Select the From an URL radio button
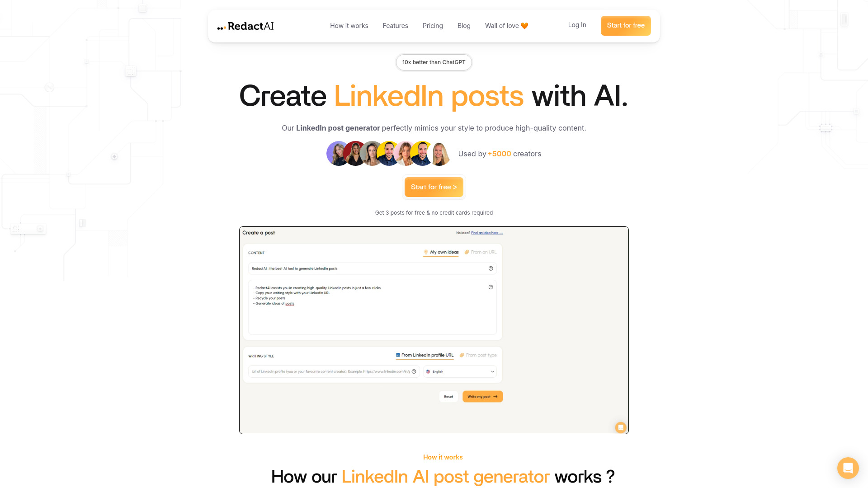The height and width of the screenshot is (488, 868). (x=481, y=251)
